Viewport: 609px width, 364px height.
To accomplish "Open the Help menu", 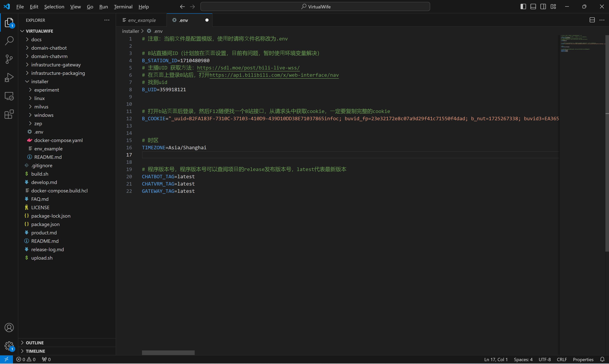I will coord(144,7).
